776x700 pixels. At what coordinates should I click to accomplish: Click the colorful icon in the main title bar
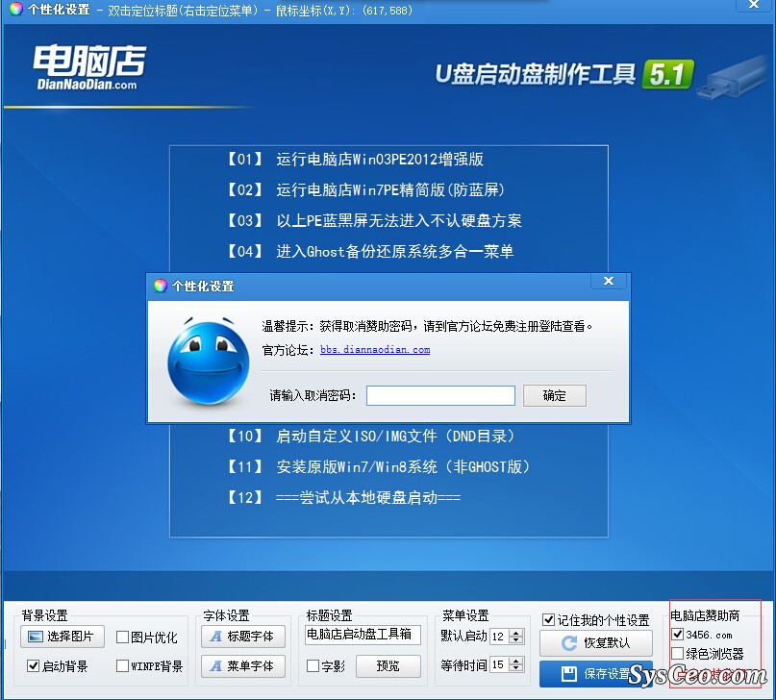point(16,10)
